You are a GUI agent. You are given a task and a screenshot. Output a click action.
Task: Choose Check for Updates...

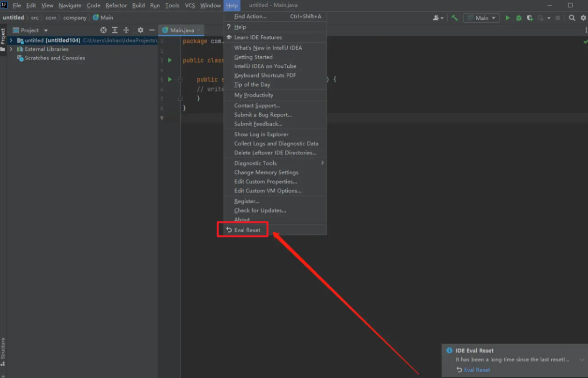[x=275, y=211]
